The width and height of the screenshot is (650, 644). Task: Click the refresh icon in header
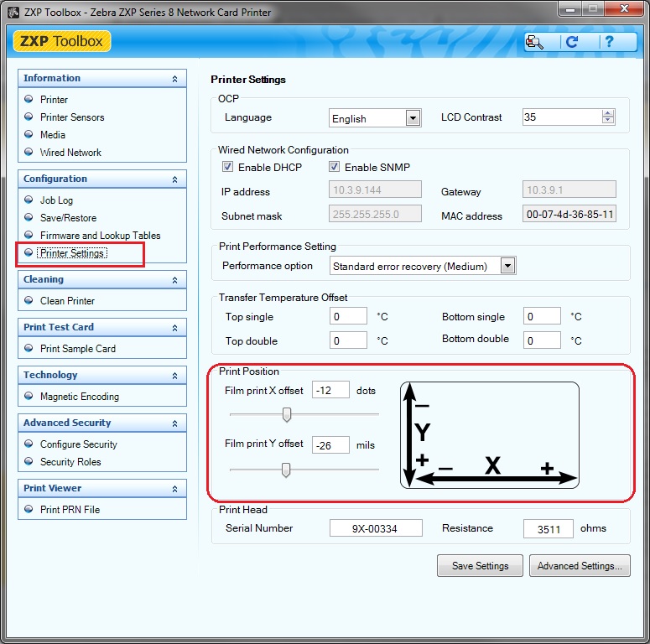[x=572, y=42]
